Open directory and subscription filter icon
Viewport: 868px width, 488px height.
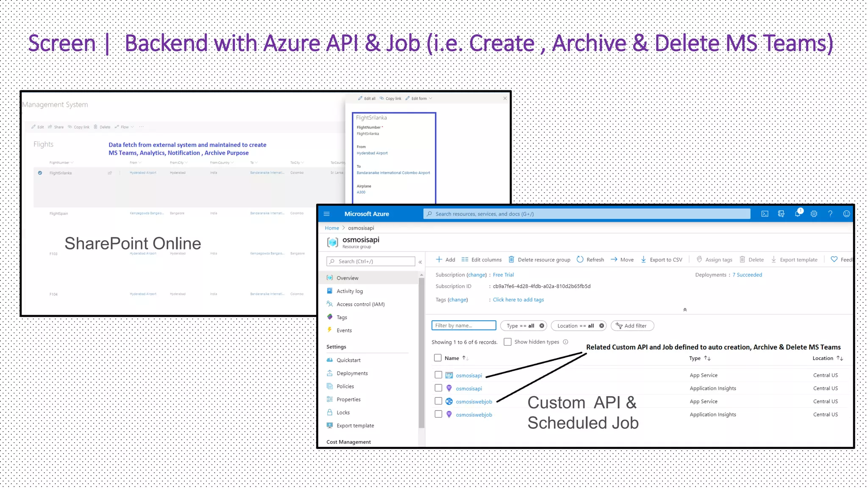(x=781, y=214)
